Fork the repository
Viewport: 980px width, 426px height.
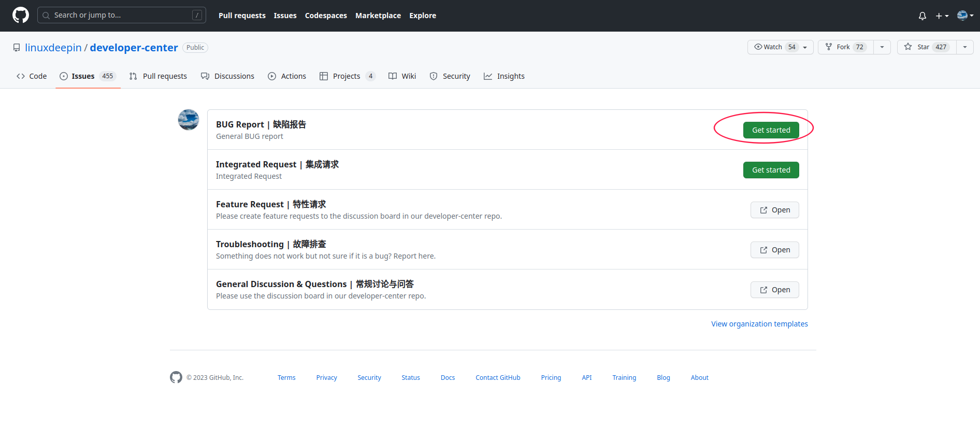(846, 47)
